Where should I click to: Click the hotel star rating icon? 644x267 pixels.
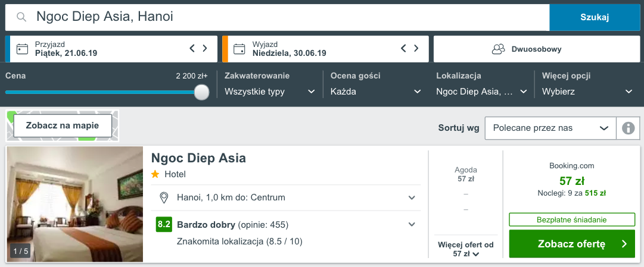(x=155, y=174)
